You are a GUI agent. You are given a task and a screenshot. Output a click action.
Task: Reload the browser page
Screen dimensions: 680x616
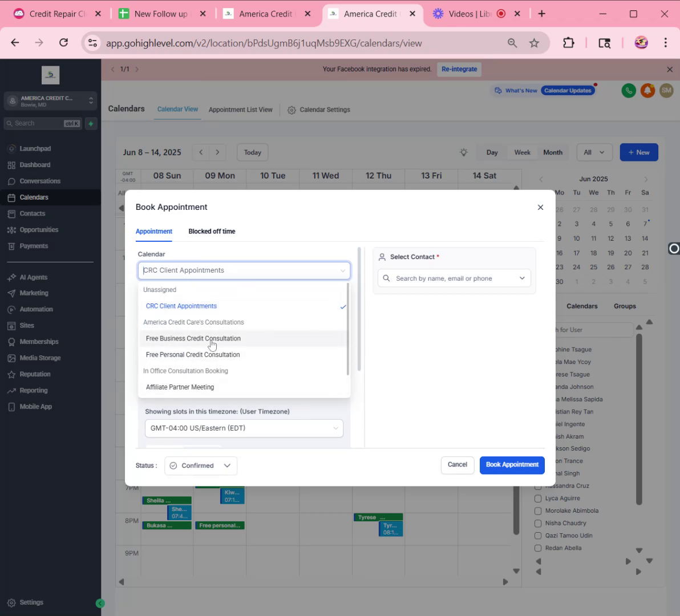pyautogui.click(x=64, y=42)
